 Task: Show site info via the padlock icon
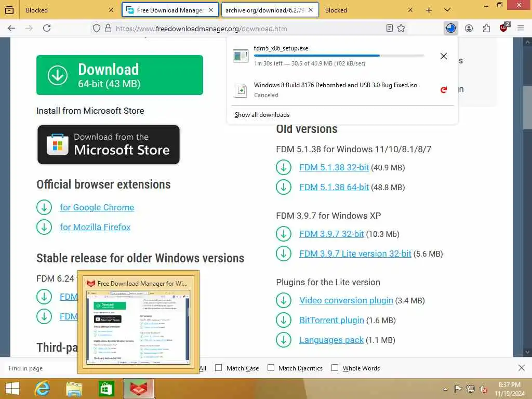108,28
